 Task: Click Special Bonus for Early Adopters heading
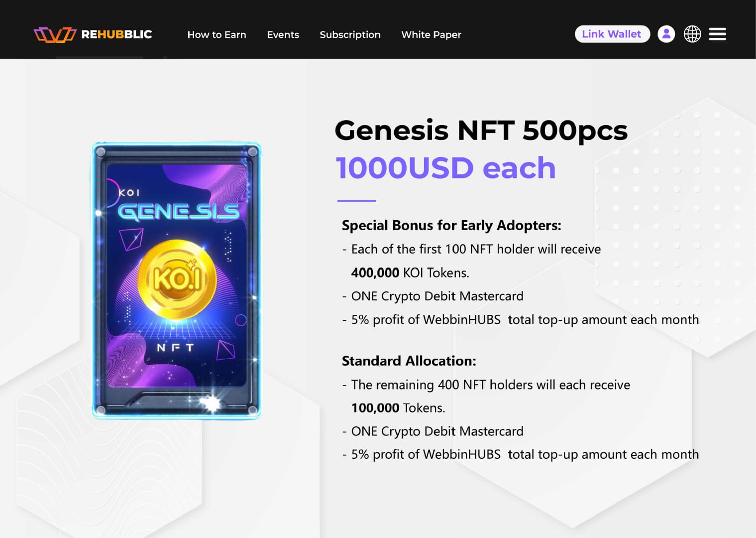(451, 225)
